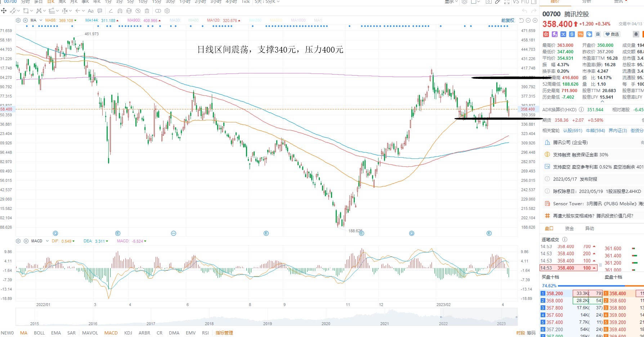644x337 pixels.
Task: Expand the MA indicator dropdown arrow
Action: pyautogui.click(x=41, y=20)
